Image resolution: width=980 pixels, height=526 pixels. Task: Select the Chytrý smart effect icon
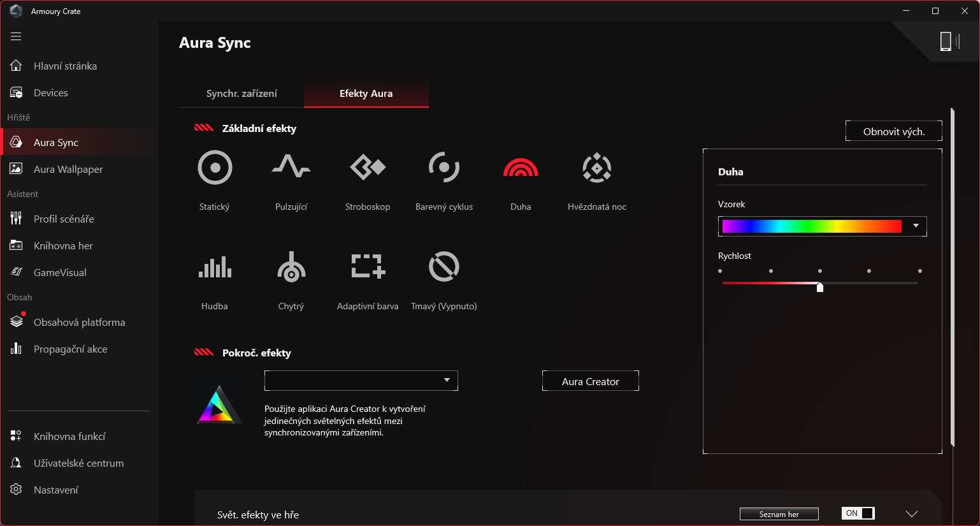(x=291, y=267)
